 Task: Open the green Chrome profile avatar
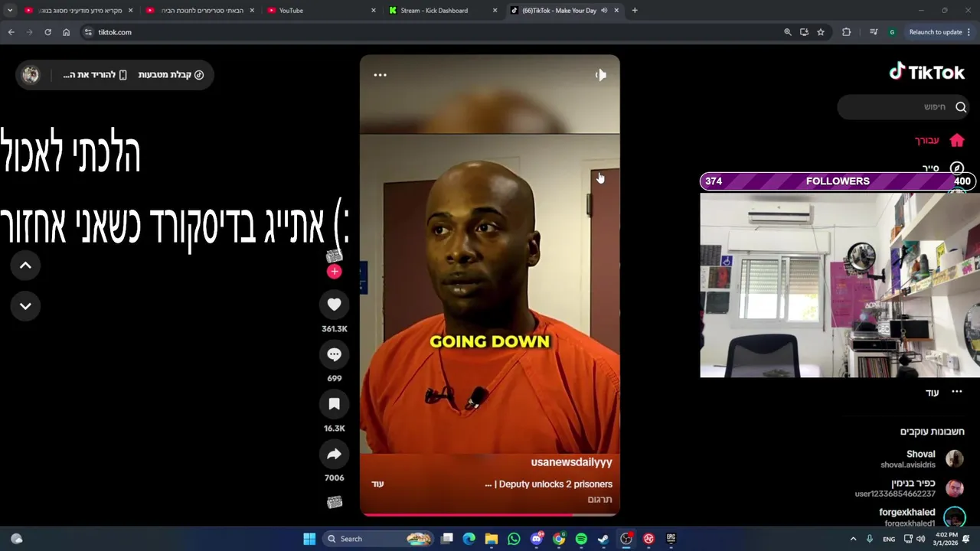(892, 32)
